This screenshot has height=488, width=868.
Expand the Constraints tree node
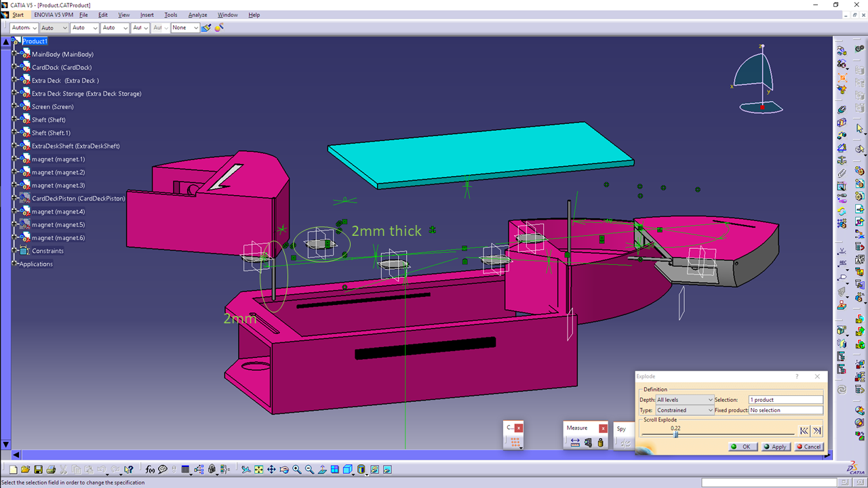point(14,251)
